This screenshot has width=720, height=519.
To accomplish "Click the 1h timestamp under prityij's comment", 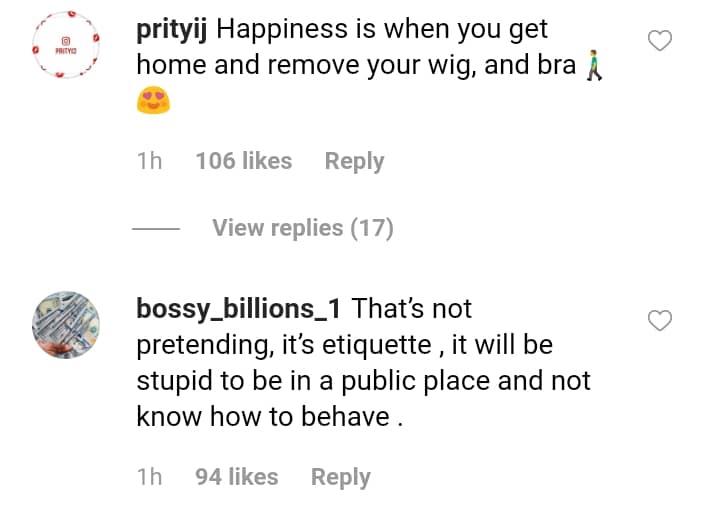I will click(x=149, y=161).
